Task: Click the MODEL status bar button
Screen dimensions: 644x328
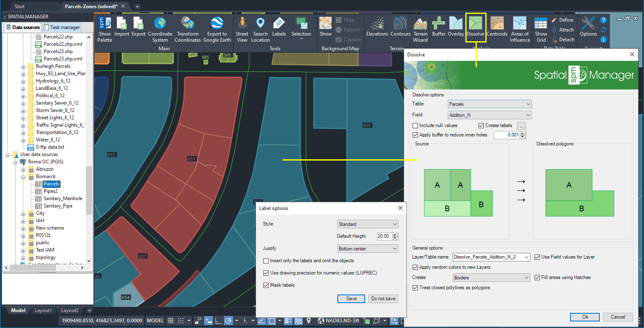Action: [155, 321]
